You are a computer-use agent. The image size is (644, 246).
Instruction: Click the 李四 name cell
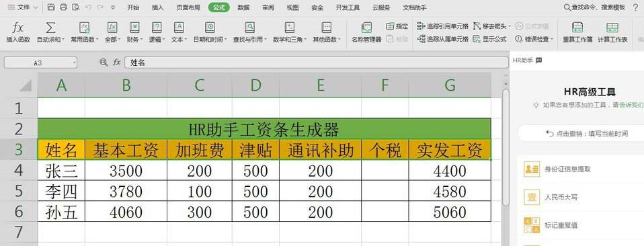61,192
